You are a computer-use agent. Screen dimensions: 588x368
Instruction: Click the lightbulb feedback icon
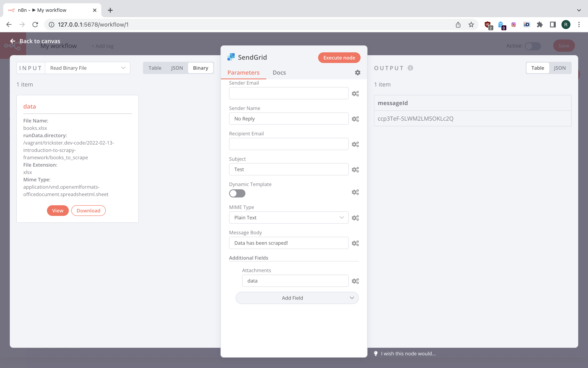376,353
